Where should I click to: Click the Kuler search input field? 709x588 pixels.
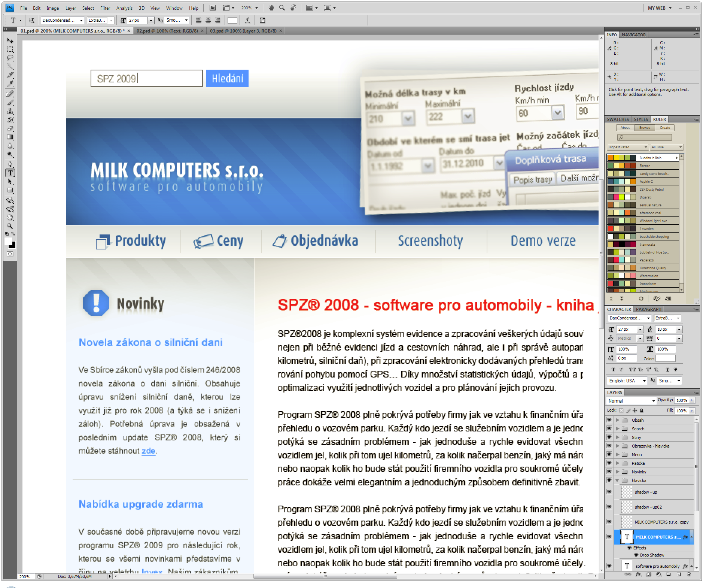tap(644, 137)
